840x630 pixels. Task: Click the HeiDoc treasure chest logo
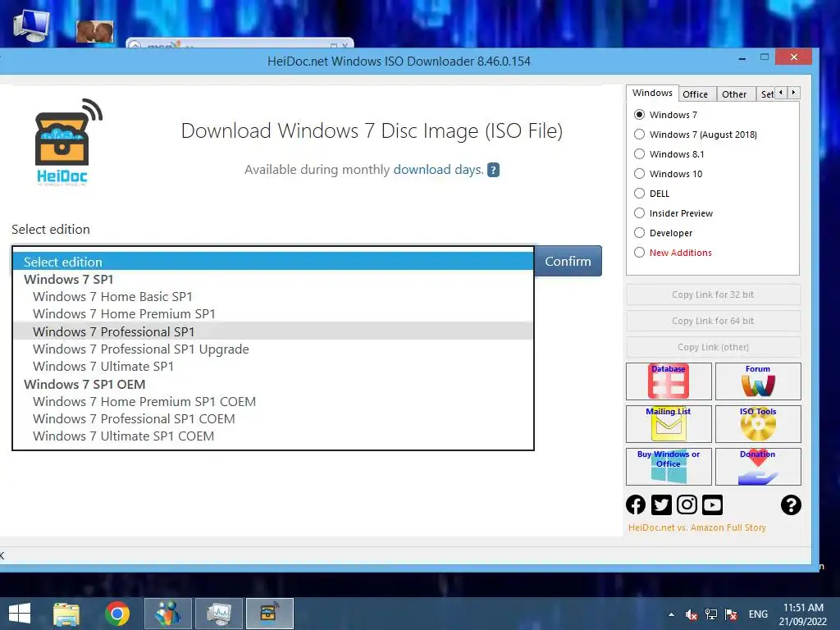point(67,142)
